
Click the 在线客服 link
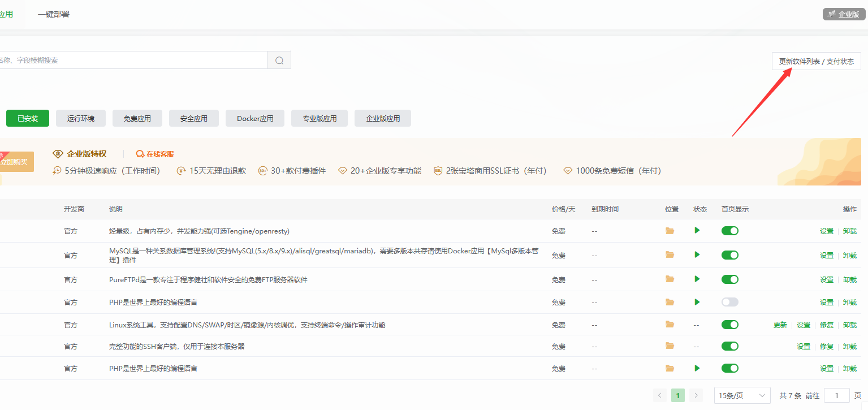coord(160,154)
